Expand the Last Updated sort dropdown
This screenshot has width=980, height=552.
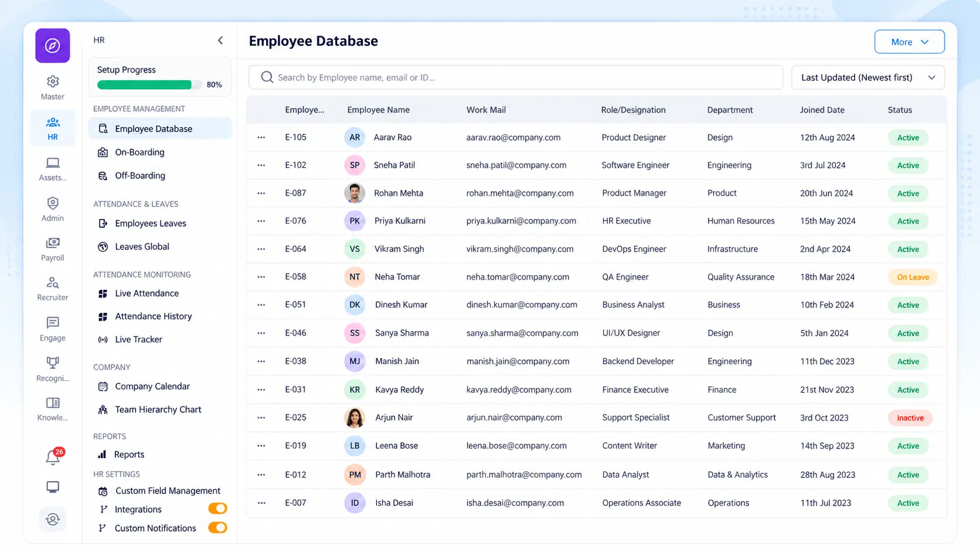[867, 77]
